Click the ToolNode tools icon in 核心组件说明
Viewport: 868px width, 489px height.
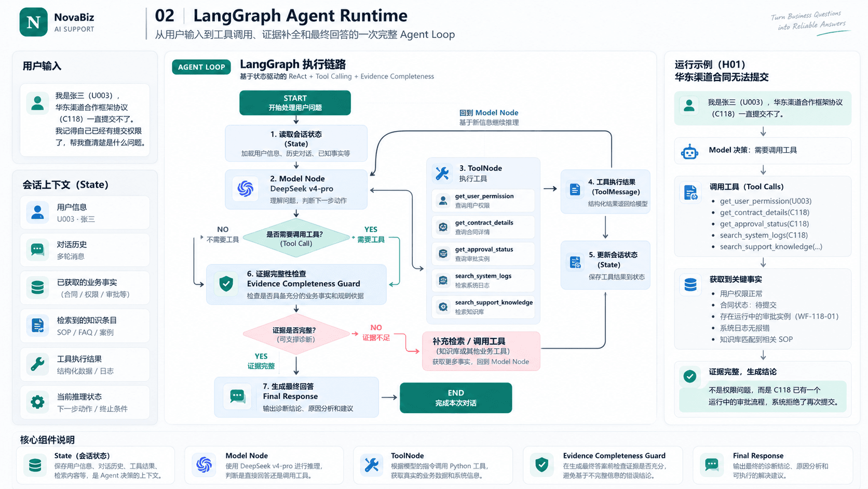pyautogui.click(x=372, y=465)
